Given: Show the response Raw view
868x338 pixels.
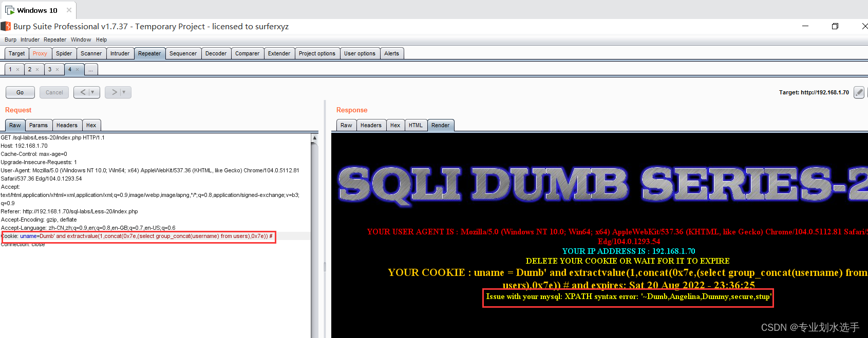Looking at the screenshot, I should tap(346, 125).
